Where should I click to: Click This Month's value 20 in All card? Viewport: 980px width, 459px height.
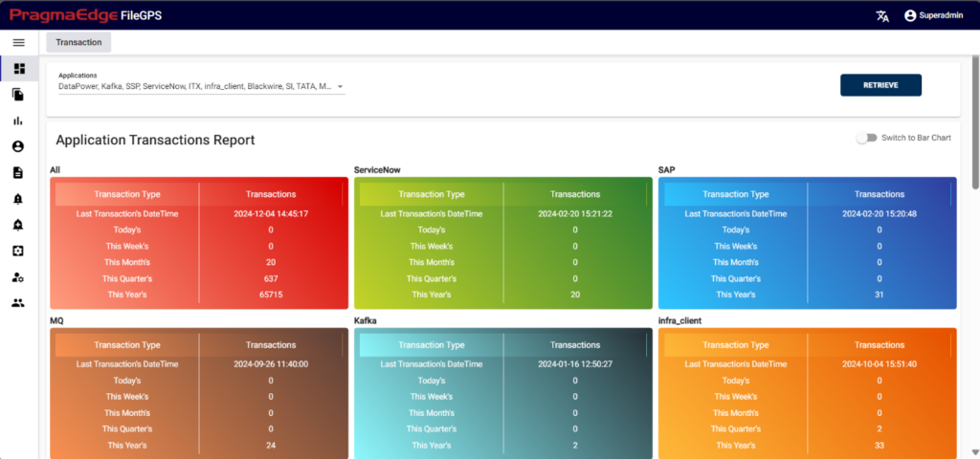point(271,262)
